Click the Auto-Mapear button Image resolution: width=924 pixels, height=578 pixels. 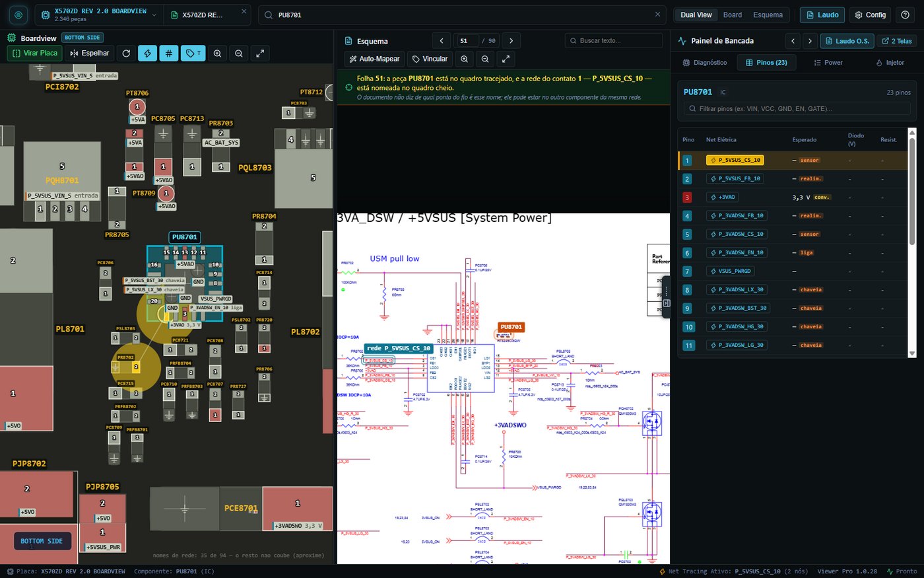click(x=374, y=59)
